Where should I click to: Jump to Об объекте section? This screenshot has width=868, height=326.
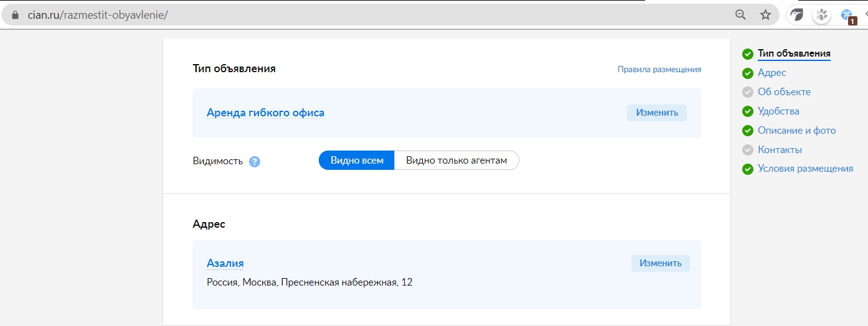click(x=784, y=92)
